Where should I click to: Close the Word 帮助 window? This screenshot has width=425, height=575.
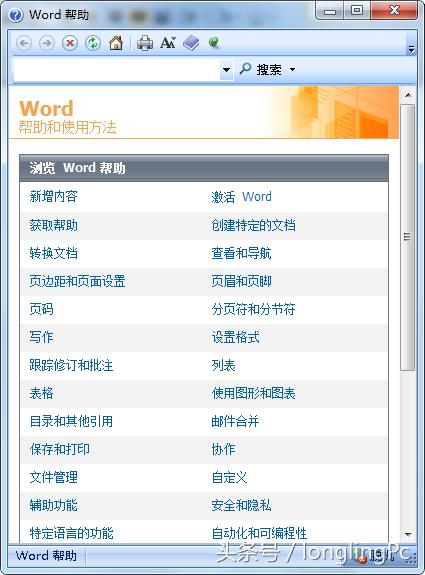pyautogui.click(x=394, y=11)
